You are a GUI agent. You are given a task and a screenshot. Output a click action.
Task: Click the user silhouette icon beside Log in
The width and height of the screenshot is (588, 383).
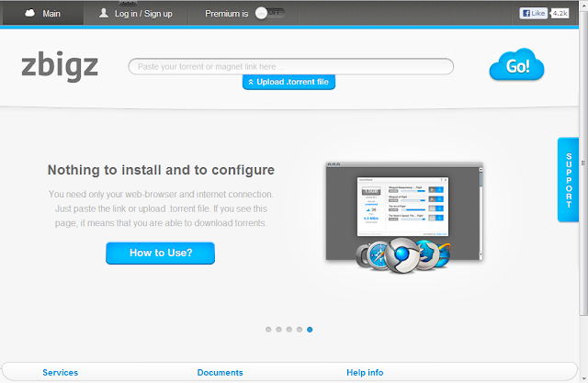104,13
